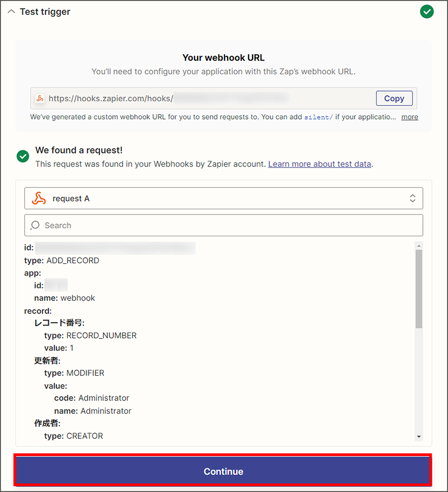Image resolution: width=448 pixels, height=492 pixels.
Task: Click the Test trigger heading
Action: click(45, 12)
